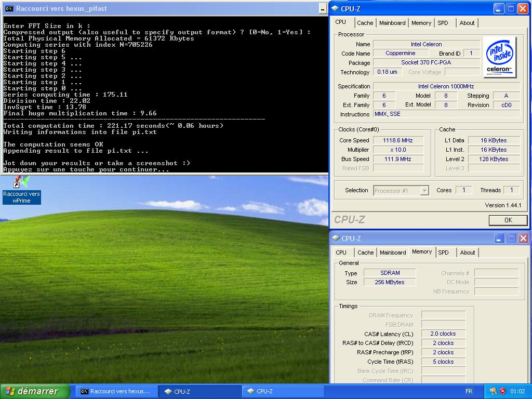Close the upper CPU-Z window
The height and width of the screenshot is (399, 532).
(x=523, y=9)
